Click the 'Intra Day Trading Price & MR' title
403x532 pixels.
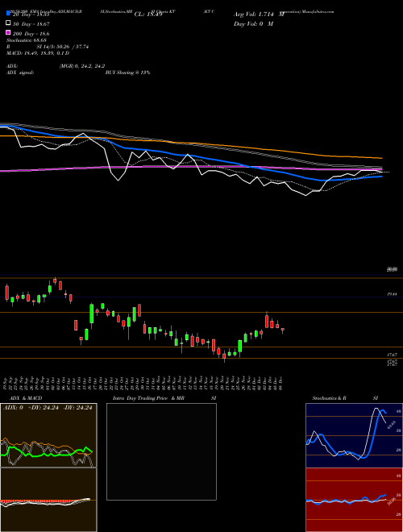point(148,398)
